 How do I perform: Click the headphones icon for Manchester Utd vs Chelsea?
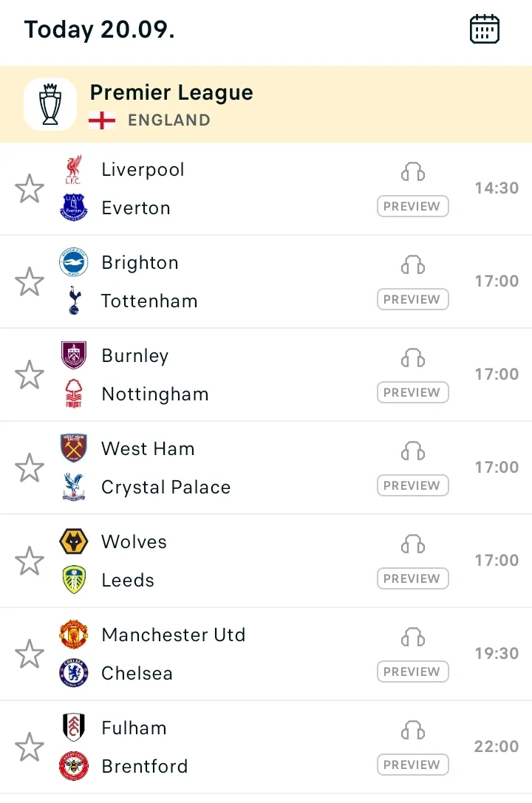(413, 637)
